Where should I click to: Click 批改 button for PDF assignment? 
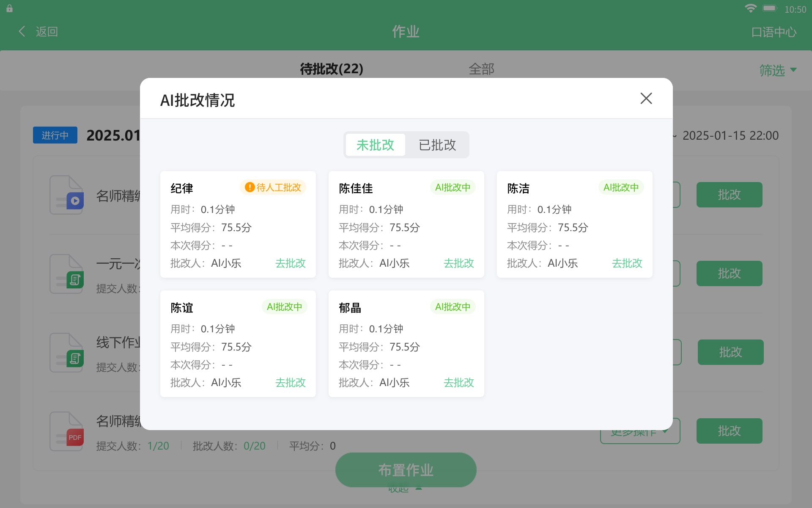(729, 431)
